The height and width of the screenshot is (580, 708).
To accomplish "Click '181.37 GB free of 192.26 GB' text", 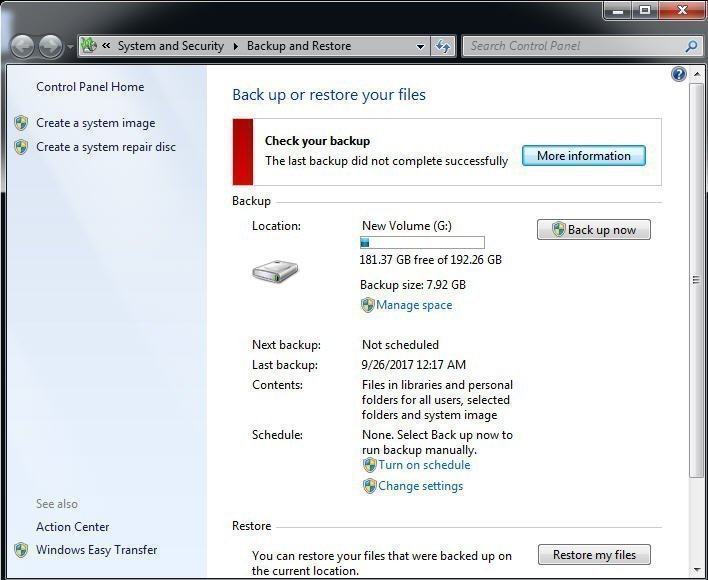I will [x=431, y=260].
